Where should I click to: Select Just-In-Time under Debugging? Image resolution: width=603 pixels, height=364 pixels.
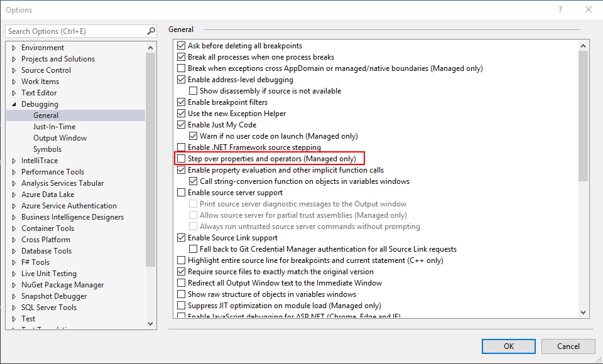[54, 127]
